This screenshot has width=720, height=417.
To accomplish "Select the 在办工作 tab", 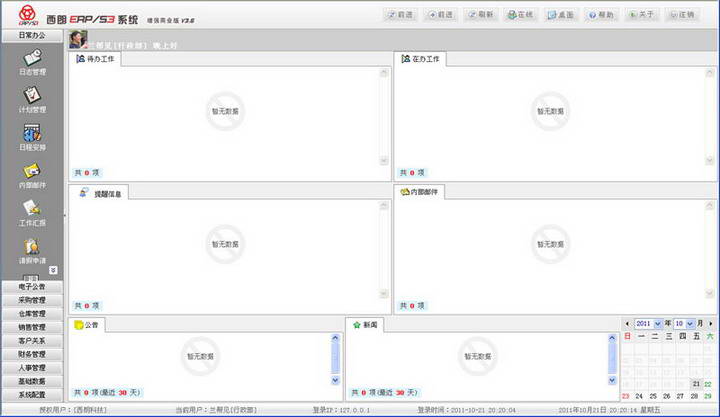I will point(420,59).
